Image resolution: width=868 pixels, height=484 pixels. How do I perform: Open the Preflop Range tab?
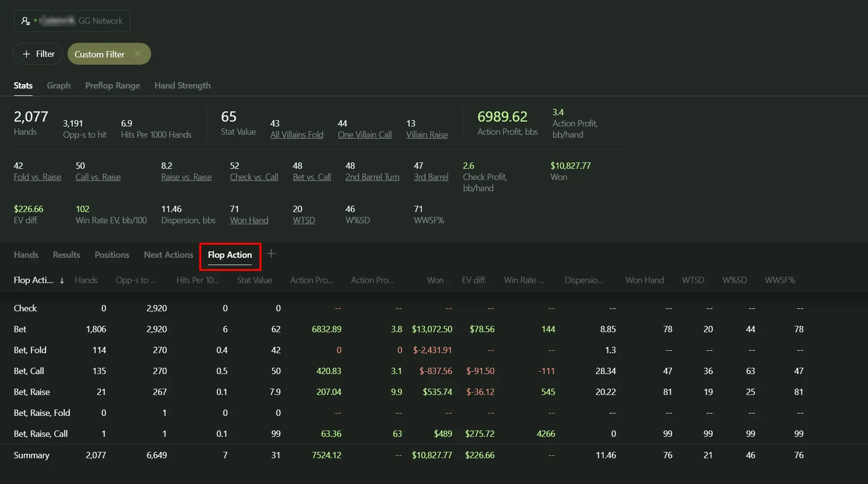pyautogui.click(x=112, y=86)
